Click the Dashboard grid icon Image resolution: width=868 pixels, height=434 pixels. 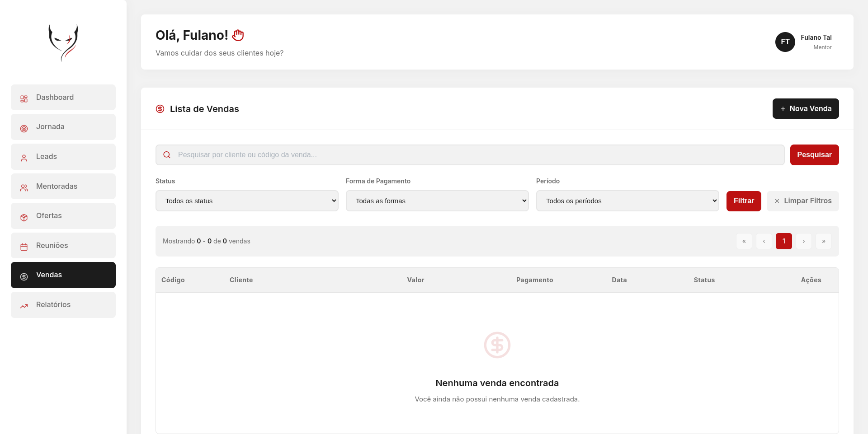24,98
